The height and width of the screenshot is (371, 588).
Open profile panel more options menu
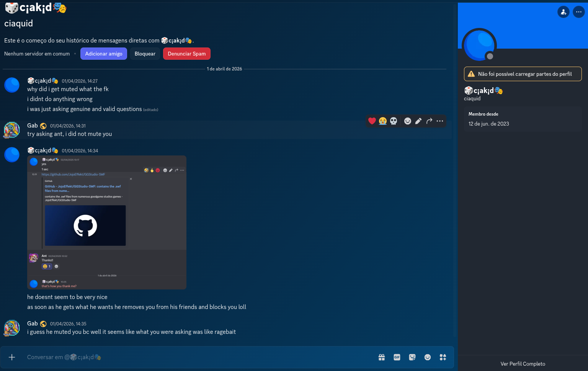[x=579, y=12]
